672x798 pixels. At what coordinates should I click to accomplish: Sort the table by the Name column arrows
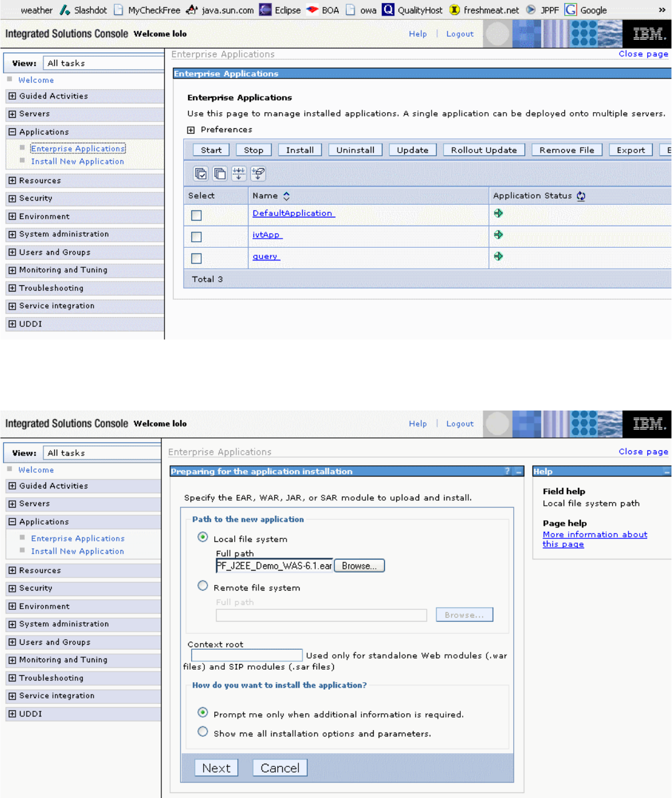[x=286, y=196]
